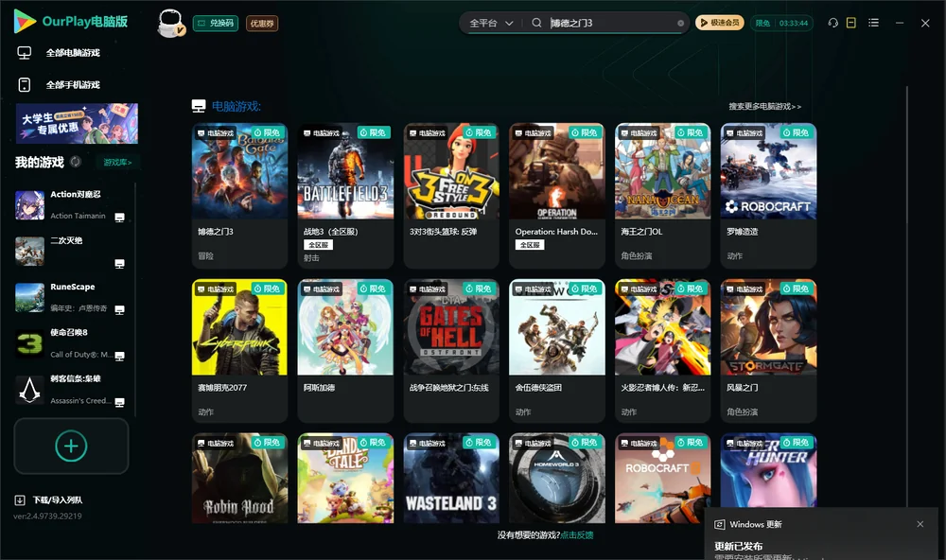This screenshot has width=946, height=560.
Task: Expand the 全平台 platform dropdown
Action: coord(491,23)
